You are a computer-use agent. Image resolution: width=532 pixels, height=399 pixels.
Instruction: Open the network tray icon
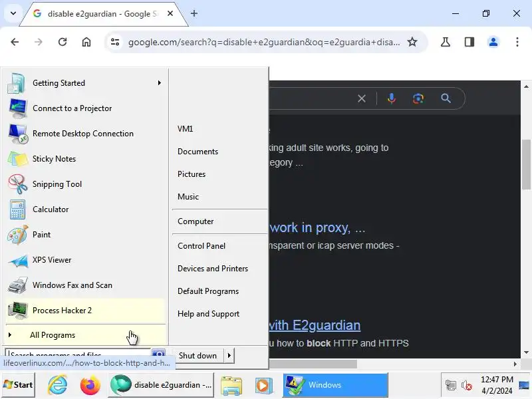point(451,385)
